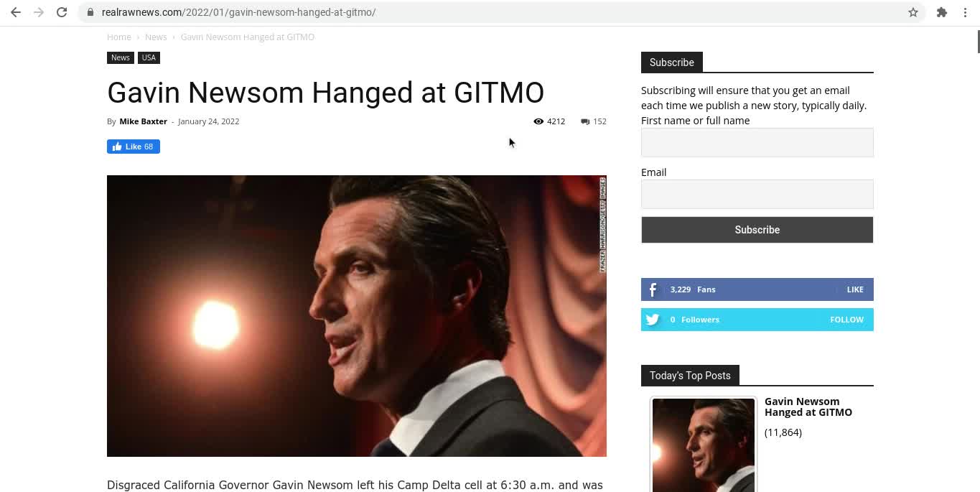The width and height of the screenshot is (980, 492).
Task: Click the padlock site info icon
Action: tap(90, 12)
